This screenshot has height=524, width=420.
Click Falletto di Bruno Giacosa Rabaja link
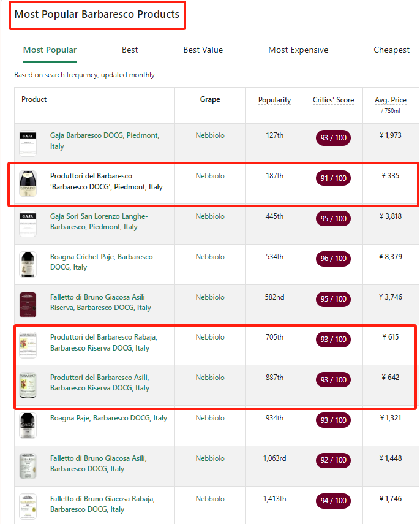(102, 504)
